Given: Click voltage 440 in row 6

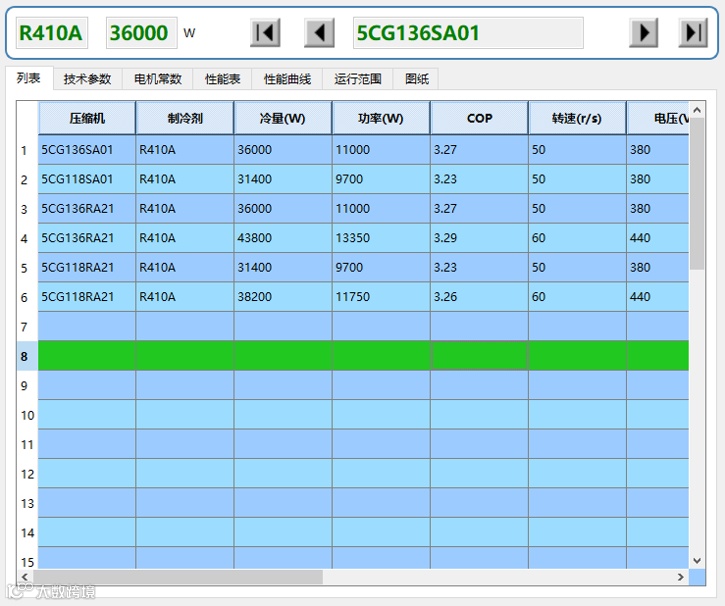Looking at the screenshot, I should click(x=658, y=296).
